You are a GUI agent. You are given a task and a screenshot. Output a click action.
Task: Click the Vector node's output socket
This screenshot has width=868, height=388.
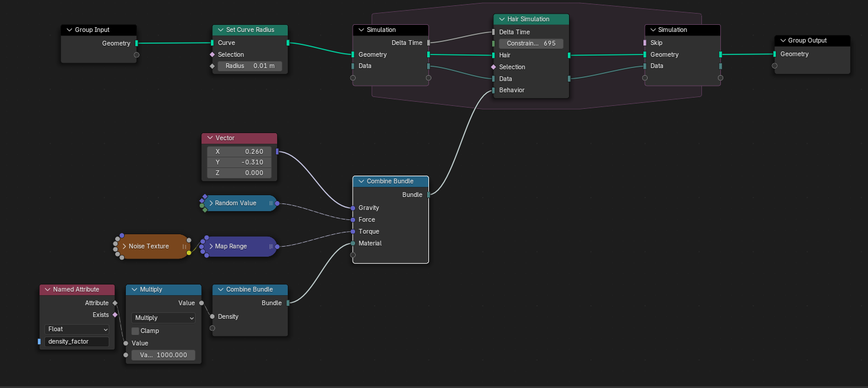(x=277, y=151)
